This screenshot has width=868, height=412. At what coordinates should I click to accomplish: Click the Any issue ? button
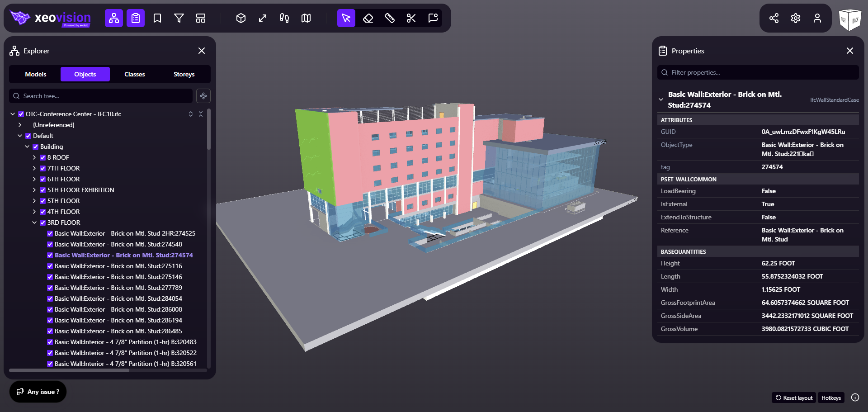coord(38,392)
